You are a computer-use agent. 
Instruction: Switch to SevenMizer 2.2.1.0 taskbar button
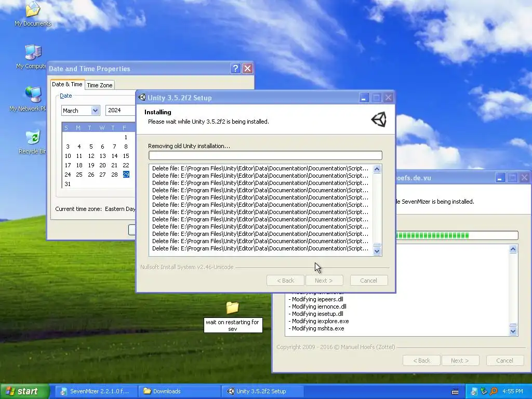point(95,391)
